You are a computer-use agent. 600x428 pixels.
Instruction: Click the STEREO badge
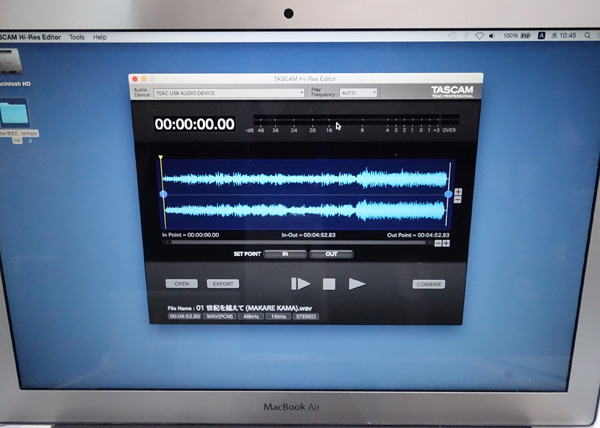(x=306, y=317)
